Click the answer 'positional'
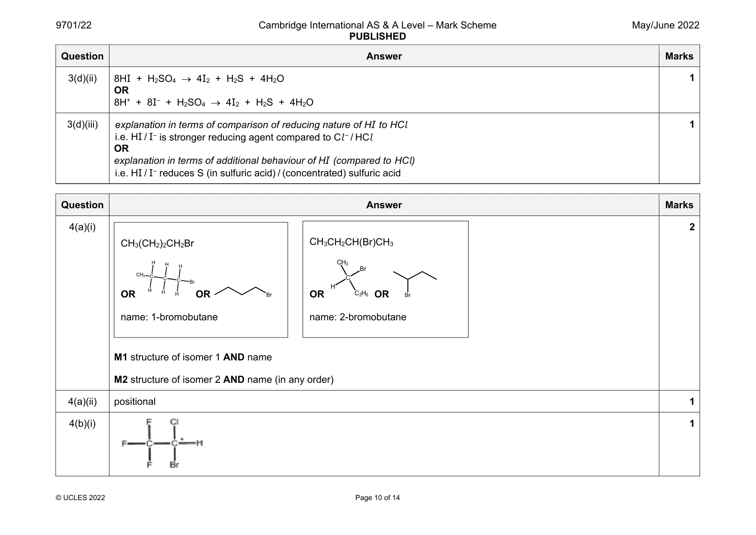This screenshot has width=756, height=535. click(x=135, y=401)
